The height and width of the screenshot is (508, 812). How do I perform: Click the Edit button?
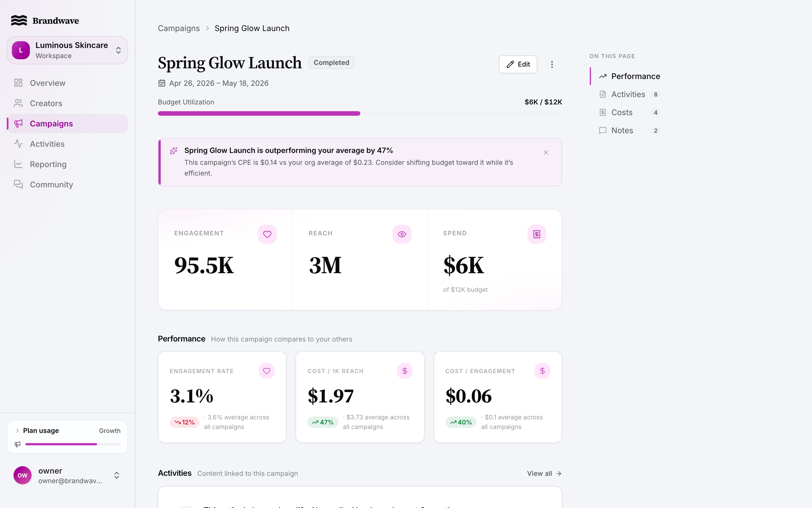coord(518,64)
